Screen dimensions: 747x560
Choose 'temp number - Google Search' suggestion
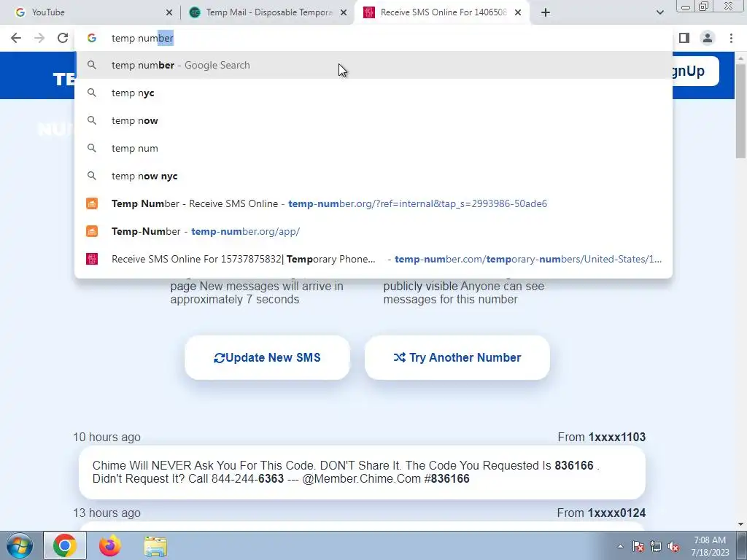(373, 65)
